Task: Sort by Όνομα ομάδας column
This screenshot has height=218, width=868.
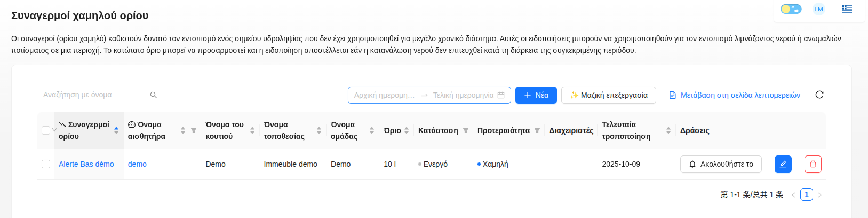Action: [x=372, y=130]
